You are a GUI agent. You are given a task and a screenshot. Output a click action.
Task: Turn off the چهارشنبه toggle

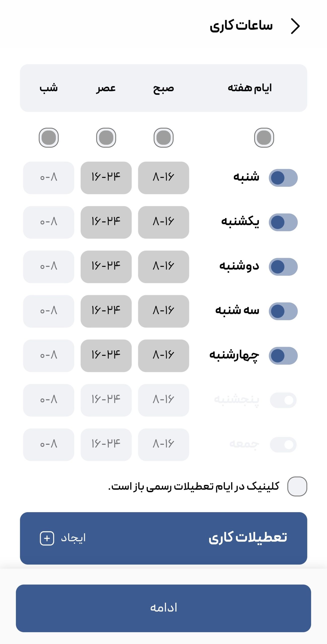[x=283, y=356]
